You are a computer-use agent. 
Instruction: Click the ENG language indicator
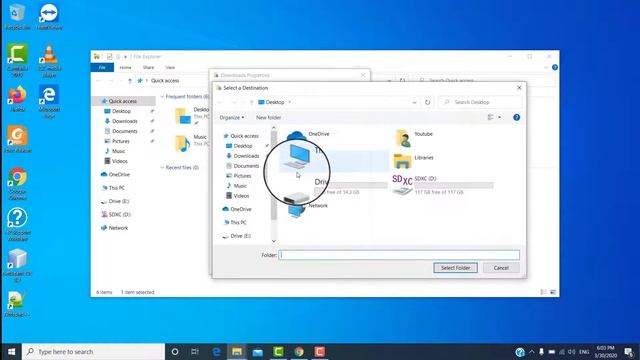coord(584,351)
